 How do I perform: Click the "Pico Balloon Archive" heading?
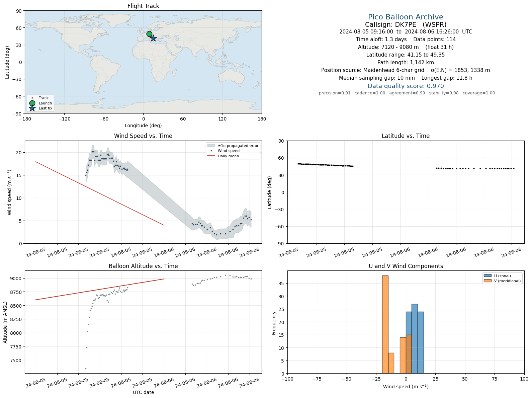[x=406, y=17]
